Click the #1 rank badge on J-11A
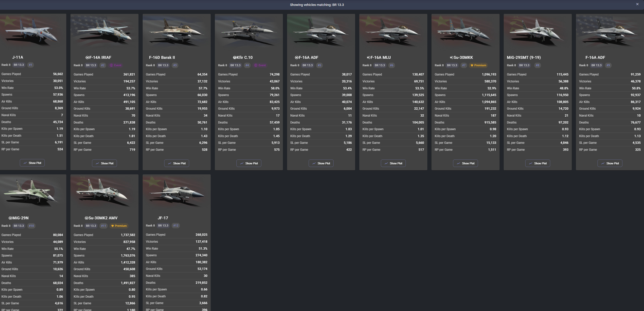The width and height of the screenshot is (644, 311). pos(31,65)
